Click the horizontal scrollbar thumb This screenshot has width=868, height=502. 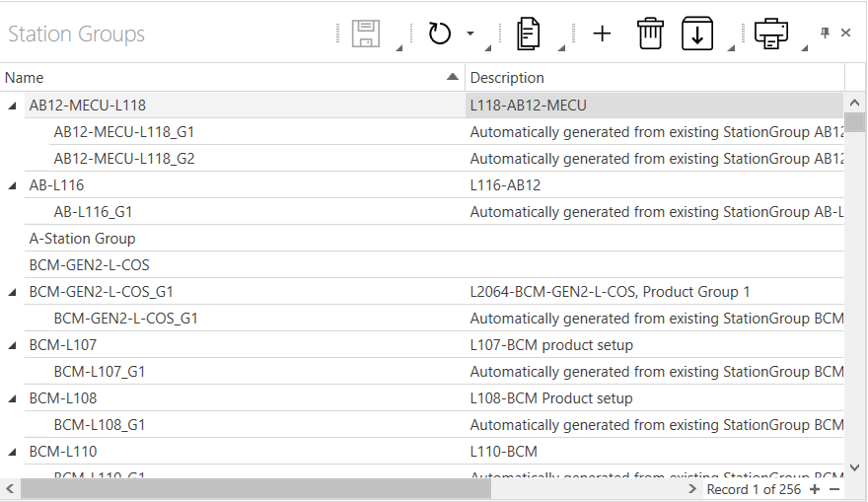[x=255, y=489]
